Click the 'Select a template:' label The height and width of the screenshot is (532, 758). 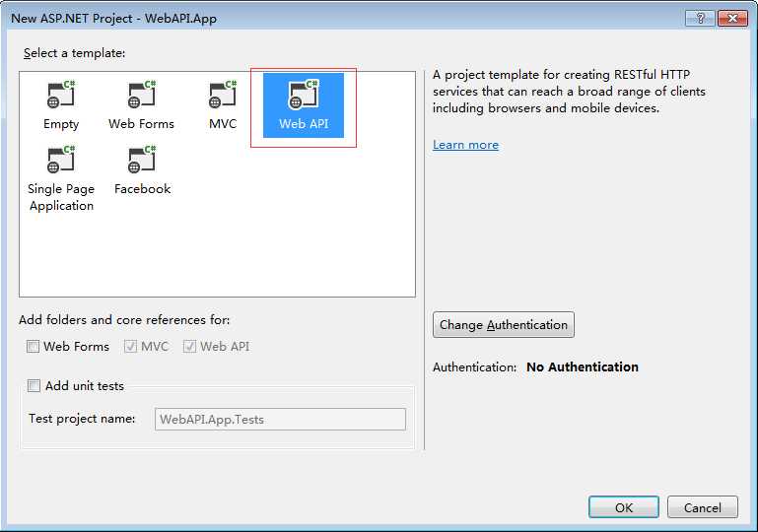pos(75,53)
